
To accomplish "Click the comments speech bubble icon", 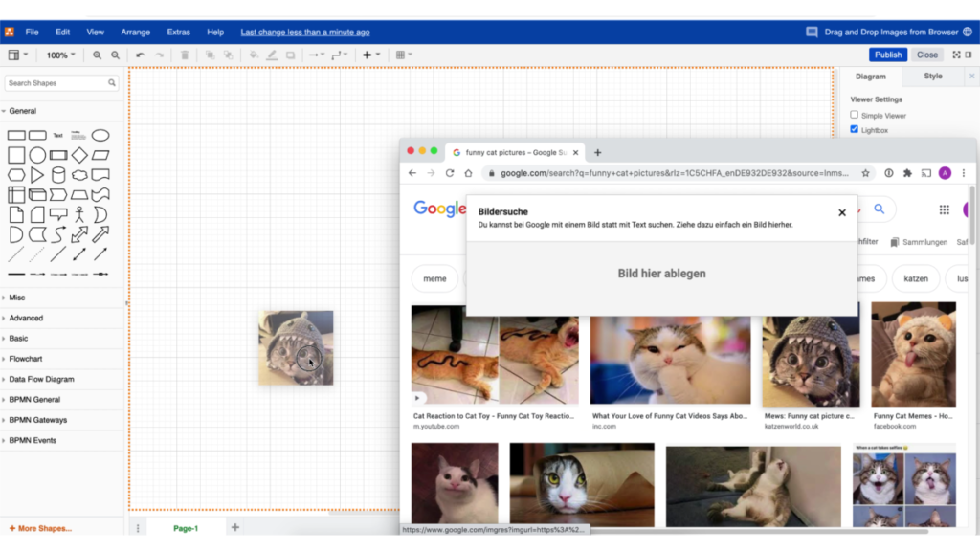I will pyautogui.click(x=812, y=32).
